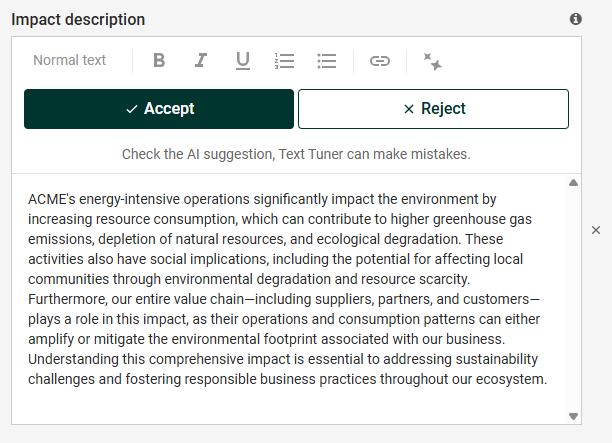The image size is (612, 443).
Task: Click the scrollbar down arrow
Action: (x=573, y=416)
